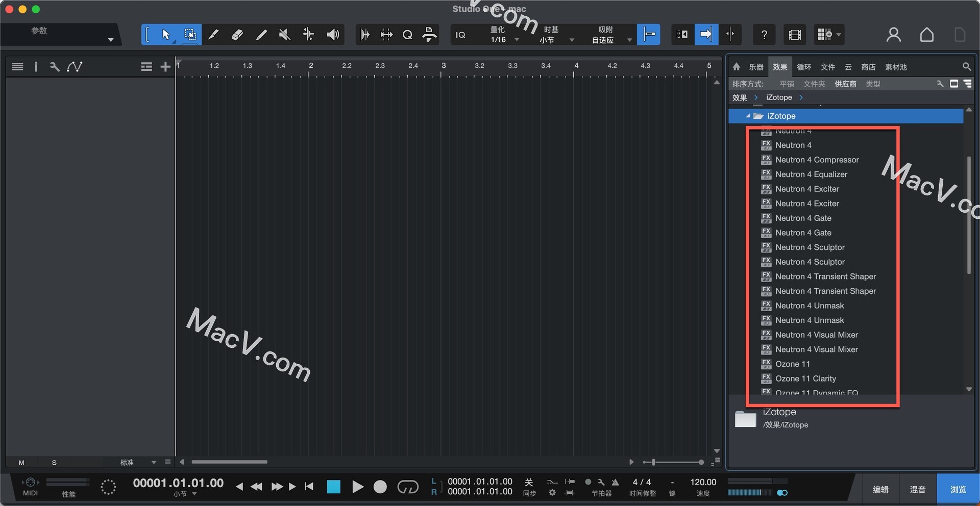Click the add track plus icon
This screenshot has height=506, width=980.
[x=165, y=67]
